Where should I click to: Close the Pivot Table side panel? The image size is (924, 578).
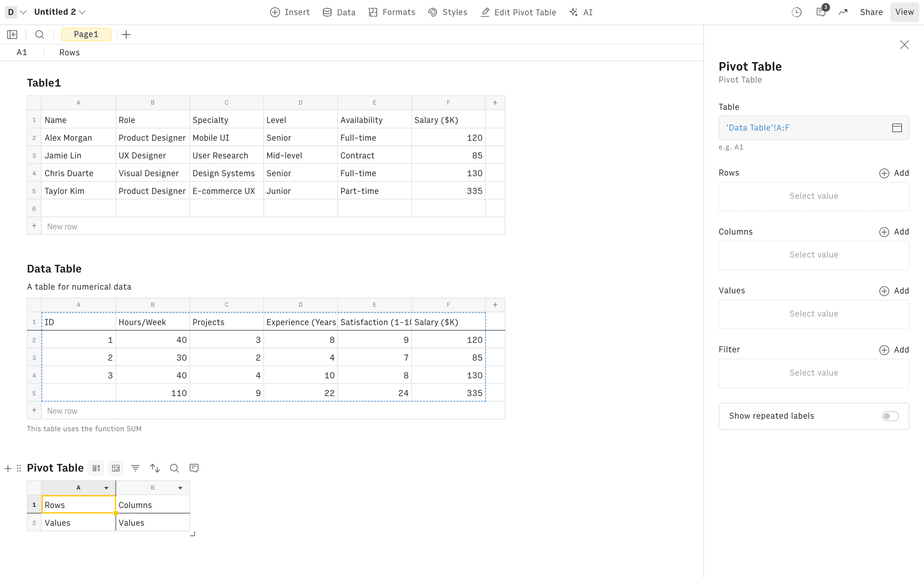[x=904, y=45]
